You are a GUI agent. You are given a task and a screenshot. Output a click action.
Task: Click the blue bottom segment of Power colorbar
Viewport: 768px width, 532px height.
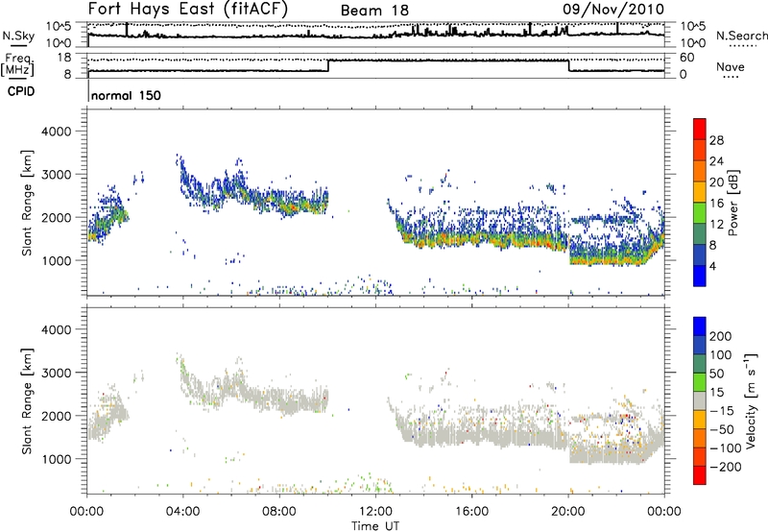(x=700, y=276)
